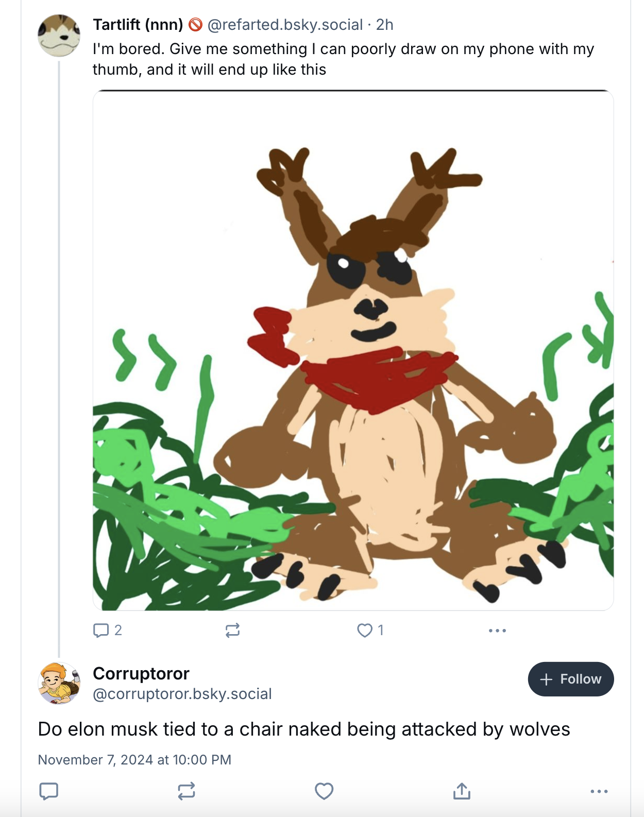Open the @corruptoror.bsky.social handle
644x817 pixels.
tap(182, 694)
